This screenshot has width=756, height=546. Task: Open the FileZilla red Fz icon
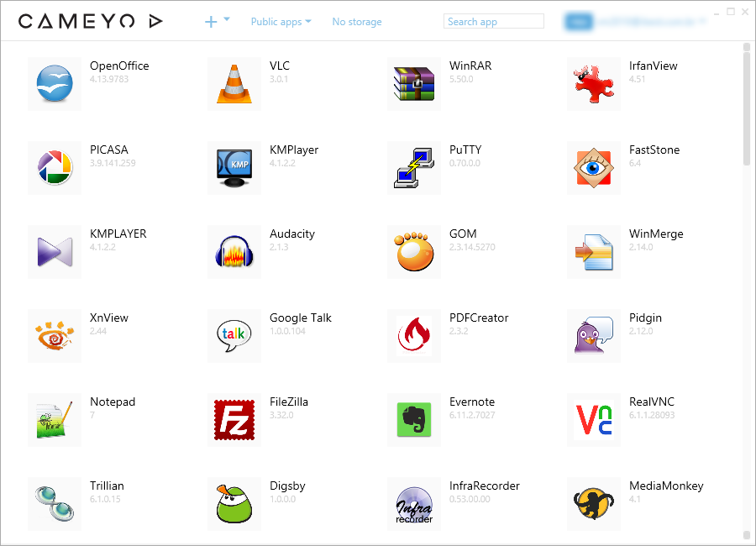(234, 420)
